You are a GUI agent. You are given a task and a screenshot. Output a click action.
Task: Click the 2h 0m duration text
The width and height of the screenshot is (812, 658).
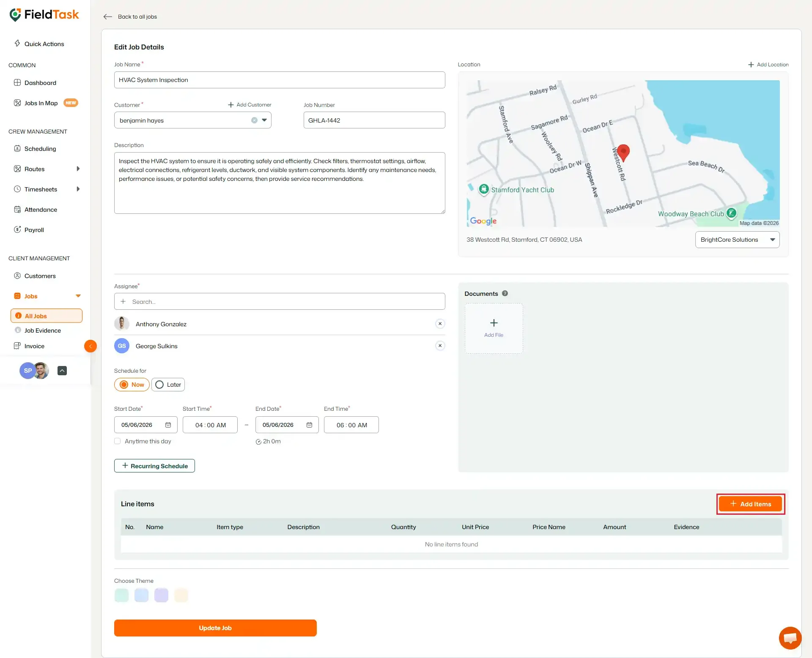272,441
